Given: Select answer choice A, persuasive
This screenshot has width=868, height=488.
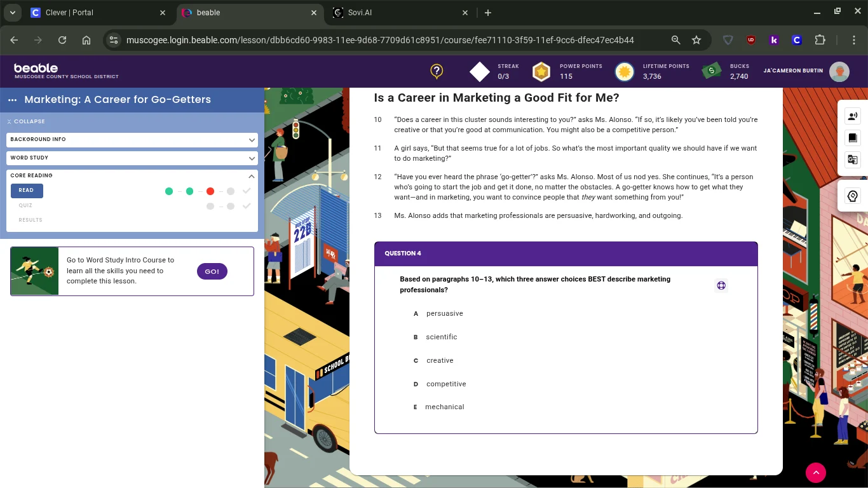Looking at the screenshot, I should click(x=445, y=313).
